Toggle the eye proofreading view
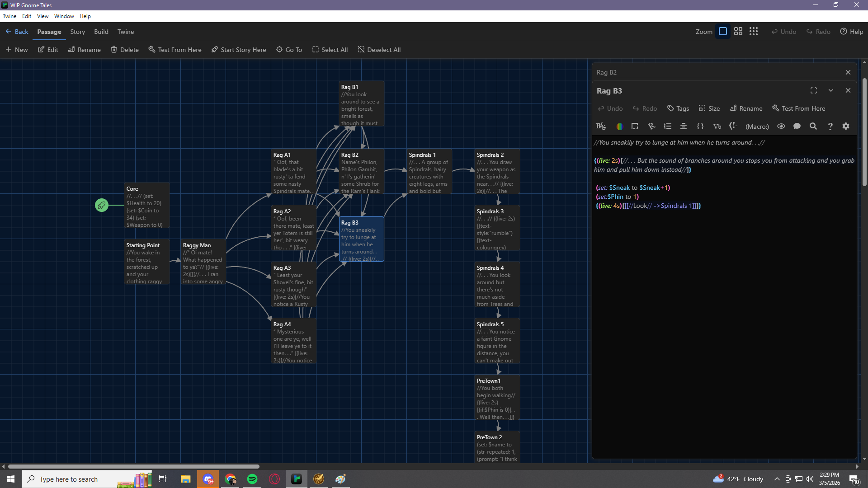Image resolution: width=868 pixels, height=488 pixels. coord(781,127)
